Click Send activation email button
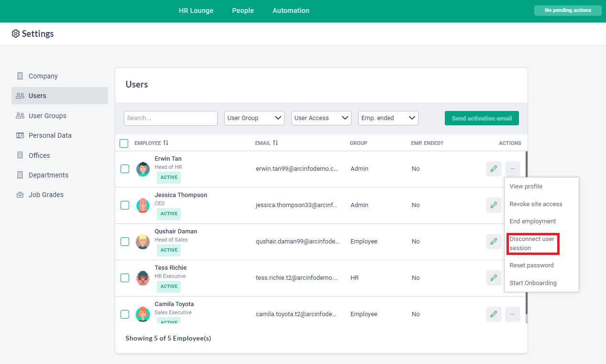The width and height of the screenshot is (606, 364). (482, 118)
